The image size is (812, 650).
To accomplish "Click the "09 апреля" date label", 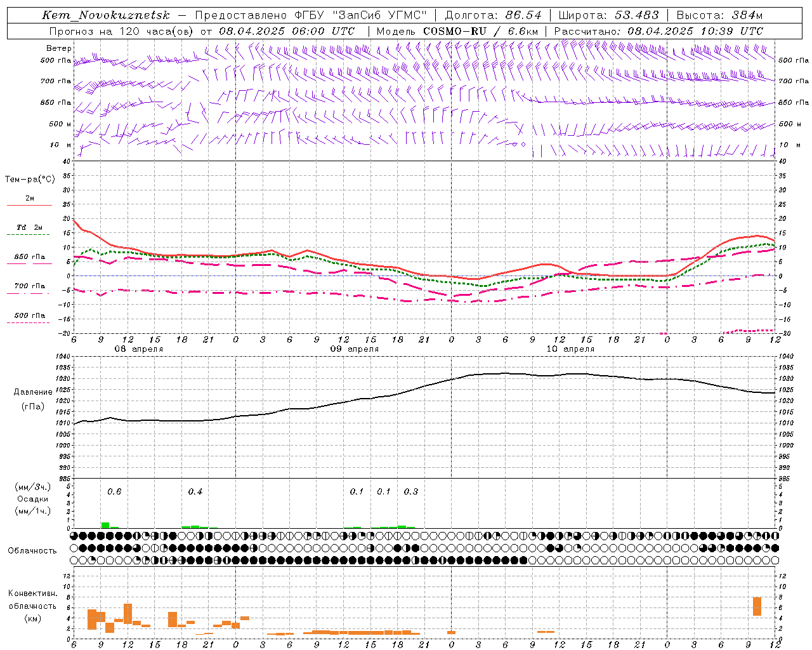I will (x=354, y=349).
